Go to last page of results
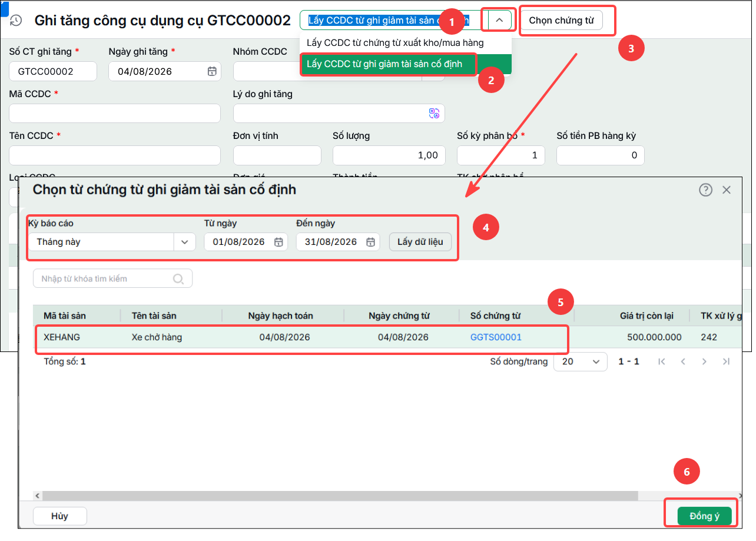Viewport: 756px width, 541px height. coord(726,361)
